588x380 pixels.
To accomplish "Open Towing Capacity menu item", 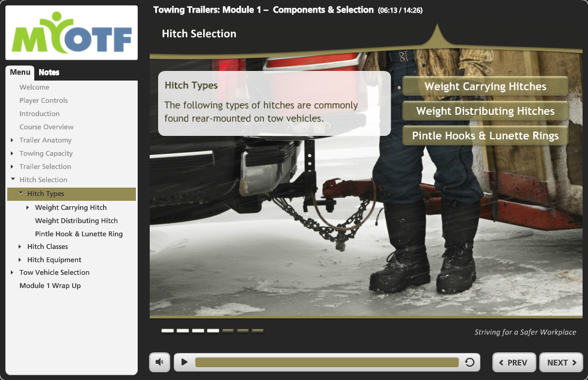I will pos(46,153).
